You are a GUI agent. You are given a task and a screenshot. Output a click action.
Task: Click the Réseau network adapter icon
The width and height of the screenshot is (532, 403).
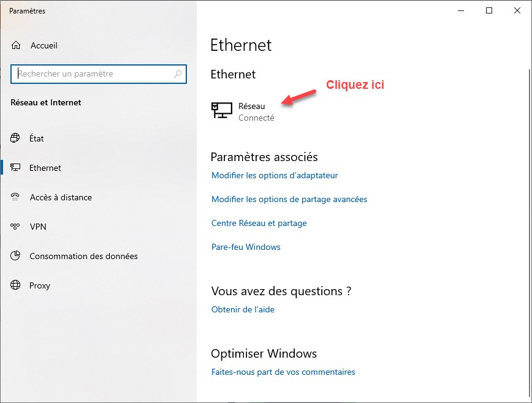[222, 110]
